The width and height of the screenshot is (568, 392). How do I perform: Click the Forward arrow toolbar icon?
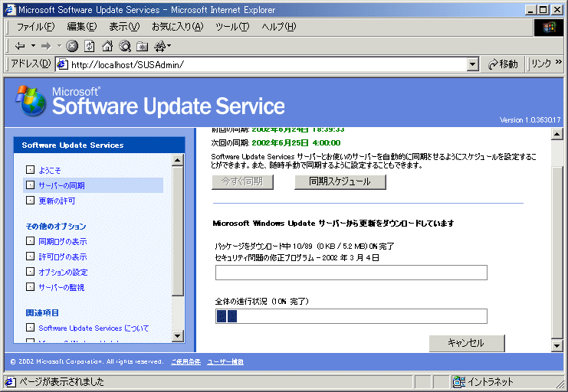coord(46,46)
